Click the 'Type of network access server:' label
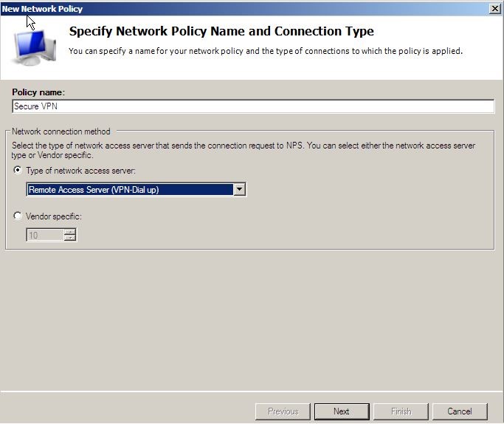This screenshot has height=424, width=504. point(80,171)
